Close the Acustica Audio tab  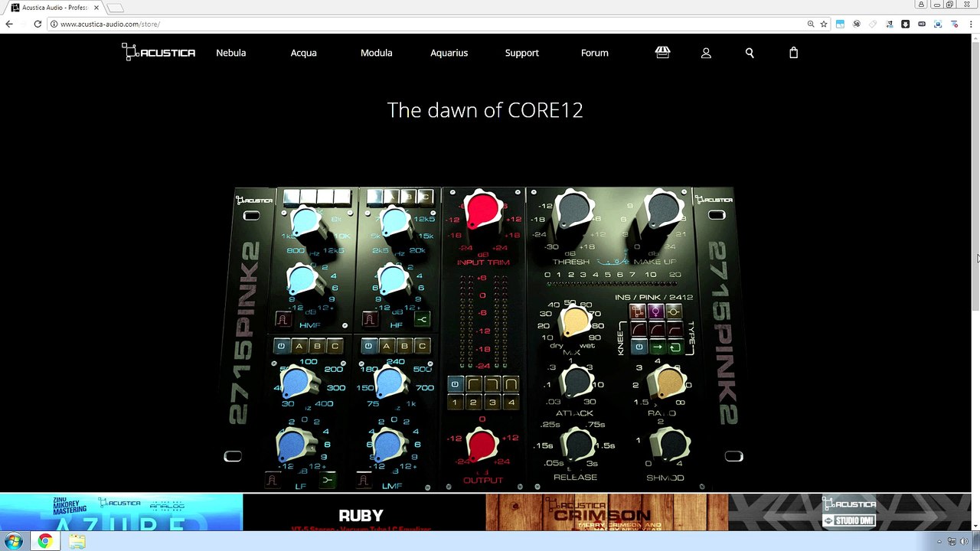coord(96,8)
